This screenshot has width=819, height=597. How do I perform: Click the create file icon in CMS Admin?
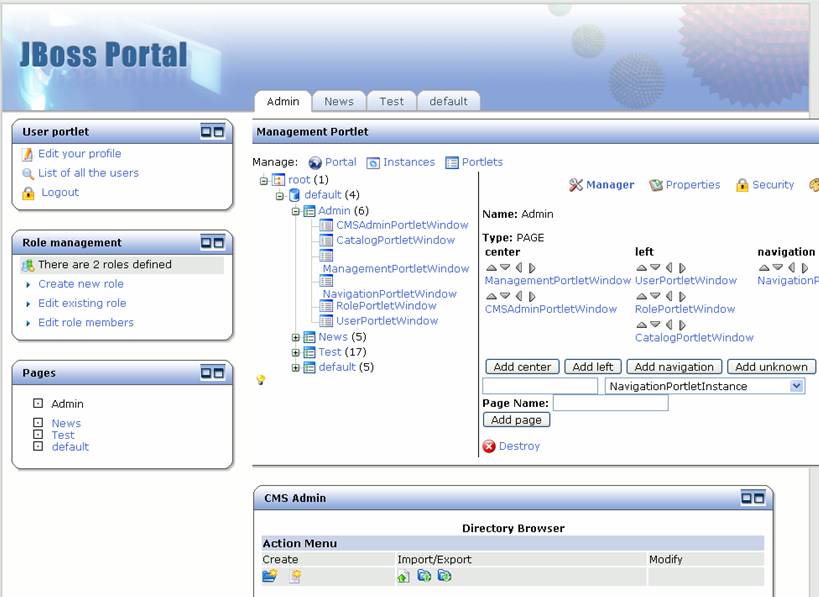pyautogui.click(x=296, y=576)
